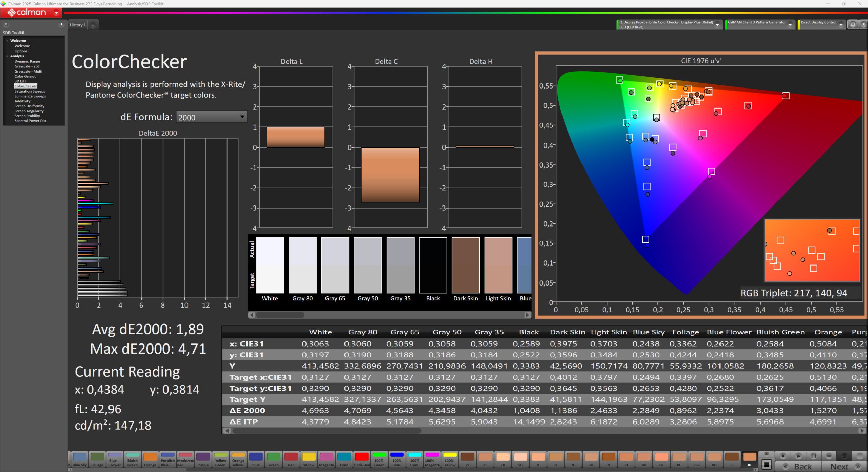
Task: Open the Grayscale - Multi page
Action: (28, 71)
